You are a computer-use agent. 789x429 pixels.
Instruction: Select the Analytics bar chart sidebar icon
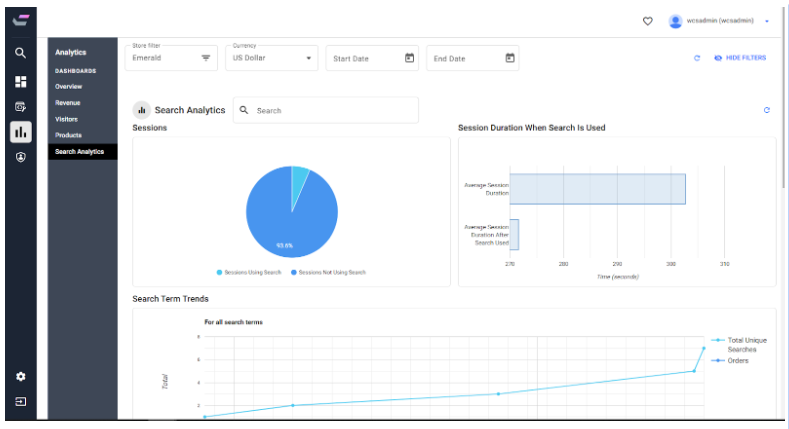(21, 132)
